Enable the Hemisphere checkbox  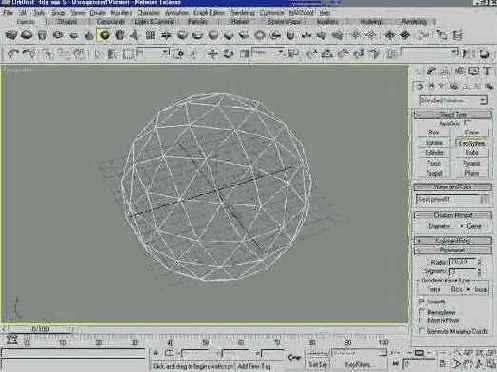[x=422, y=312]
